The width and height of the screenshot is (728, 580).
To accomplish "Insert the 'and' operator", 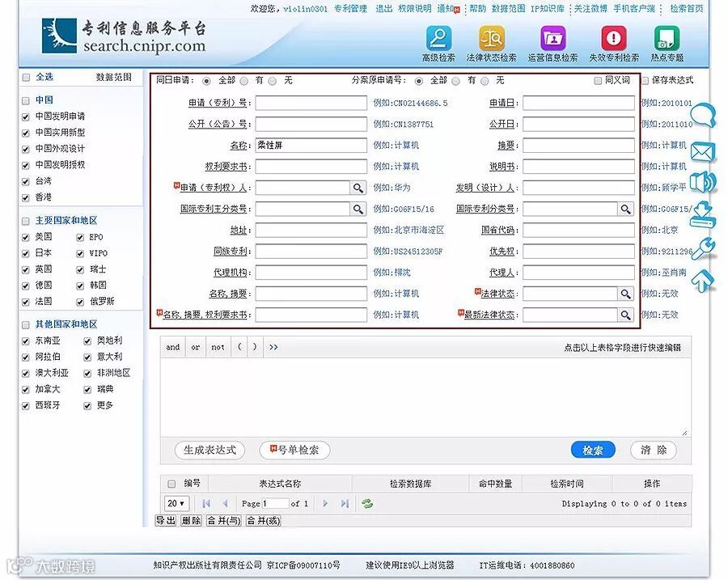I will coord(173,347).
